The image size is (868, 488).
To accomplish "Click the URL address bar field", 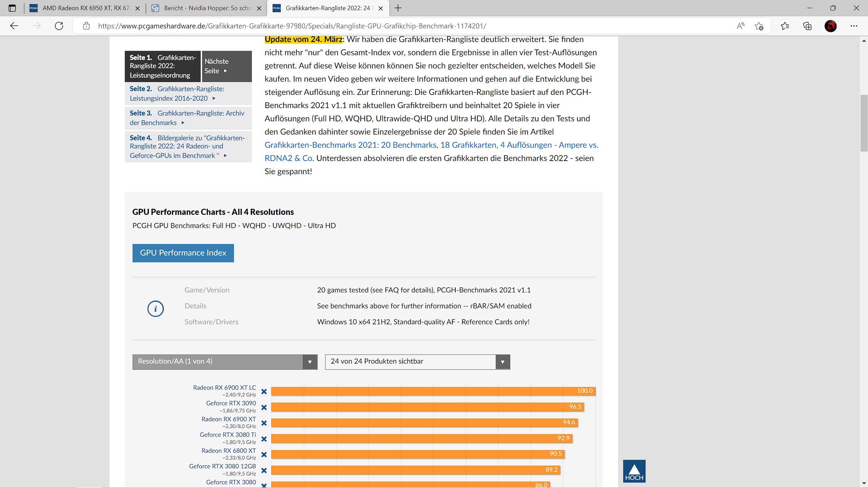I will point(407,26).
